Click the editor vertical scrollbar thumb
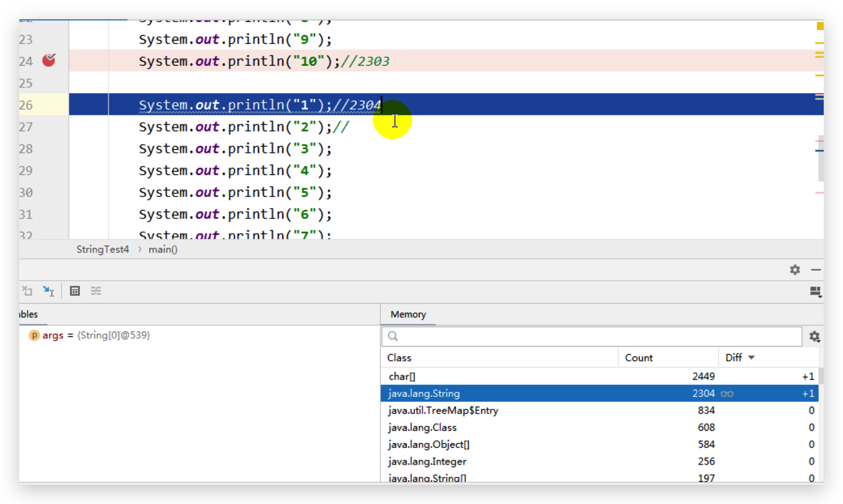843x504 pixels. pos(820,159)
